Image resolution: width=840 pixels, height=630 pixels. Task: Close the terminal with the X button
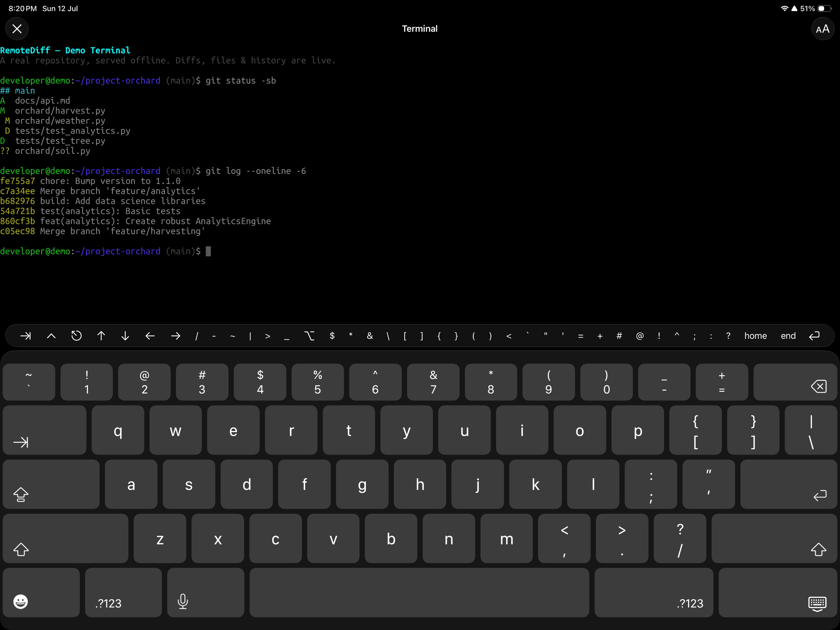point(17,28)
